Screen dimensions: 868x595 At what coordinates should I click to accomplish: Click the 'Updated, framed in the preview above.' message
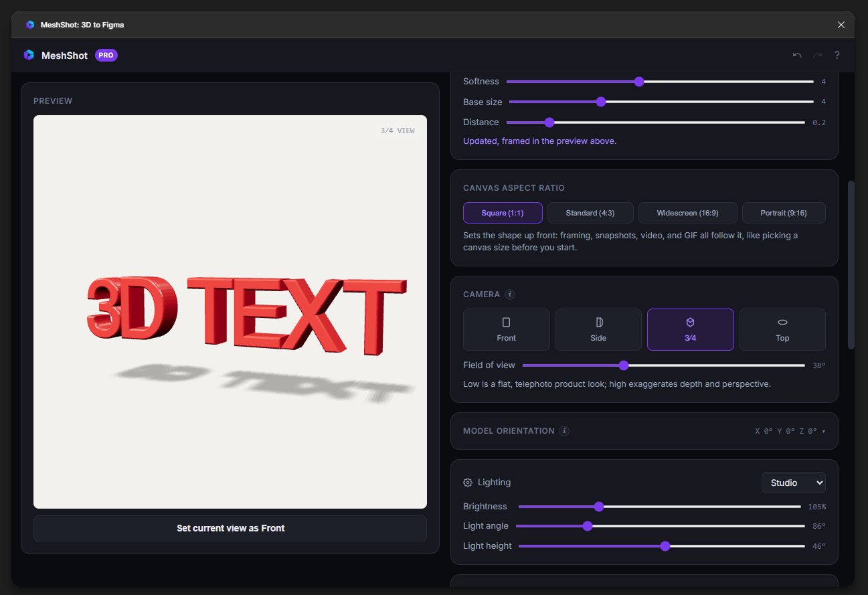pos(539,141)
